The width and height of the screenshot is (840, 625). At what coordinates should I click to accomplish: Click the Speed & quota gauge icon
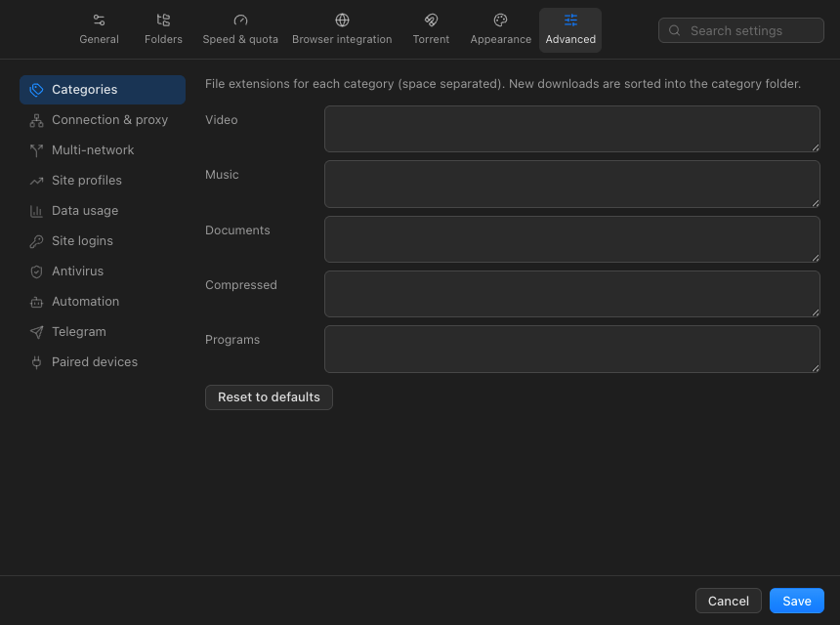240,21
